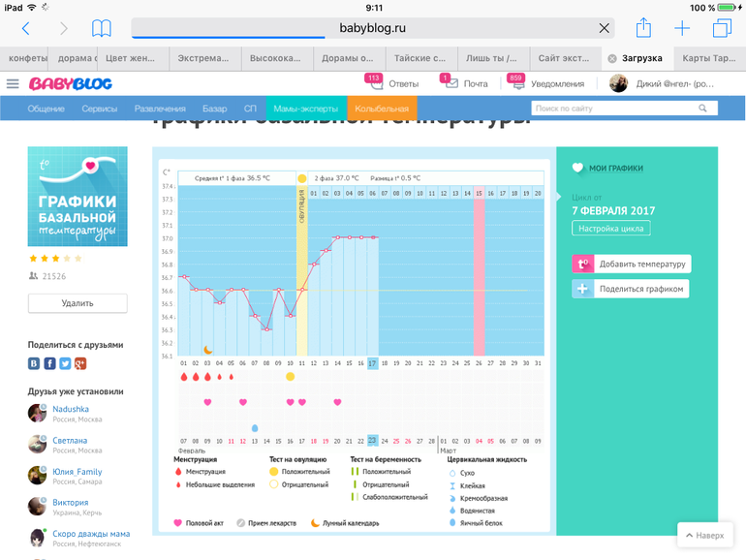Image resolution: width=746 pixels, height=560 pixels.
Task: Open the hamburger menu beside BabyBlog logo
Action: coord(13,84)
